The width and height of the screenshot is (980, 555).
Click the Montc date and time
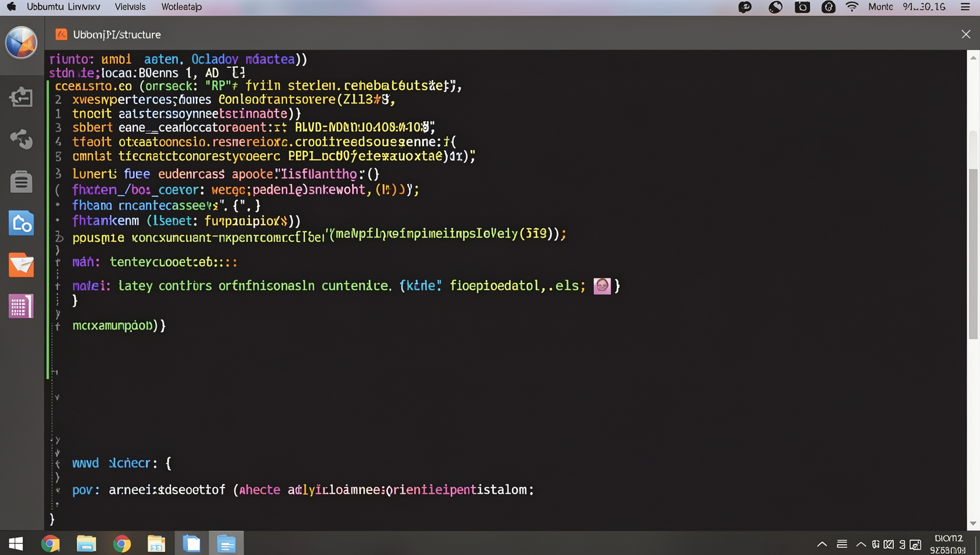click(x=907, y=7)
